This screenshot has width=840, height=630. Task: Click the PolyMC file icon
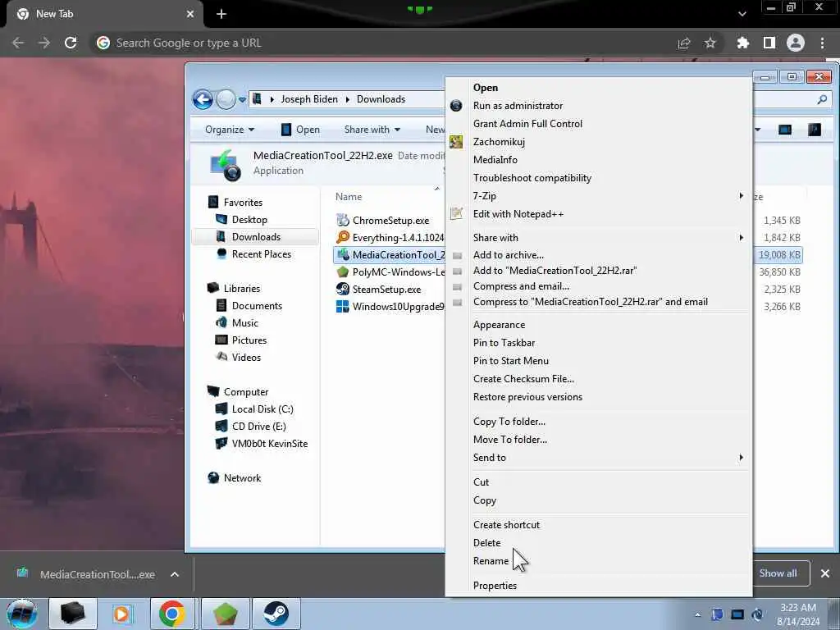pos(342,272)
